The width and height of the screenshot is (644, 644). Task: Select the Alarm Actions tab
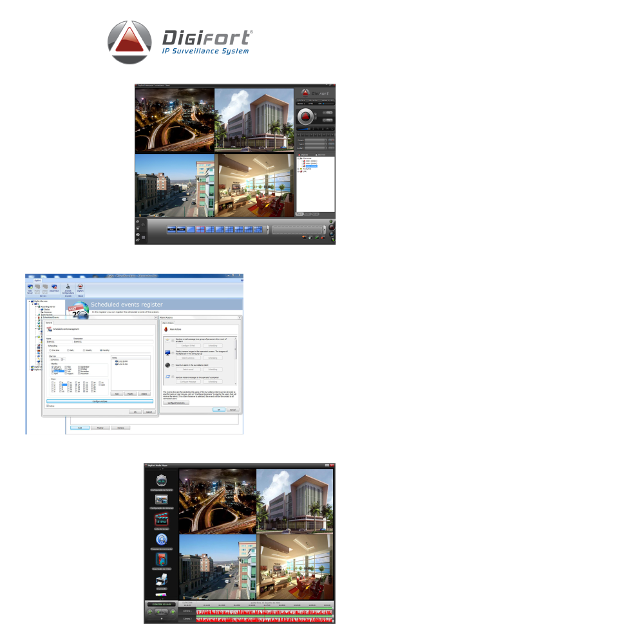click(168, 323)
